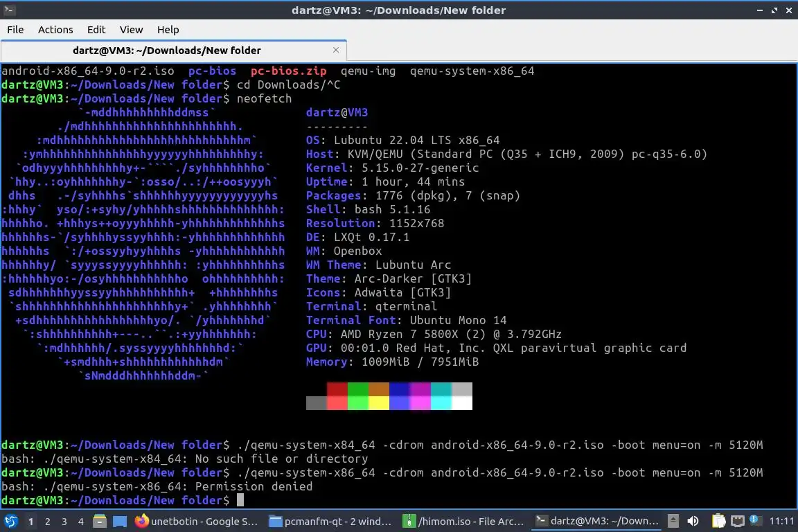Viewport: 798px width, 532px height.
Task: Click the DE: LXQt 0.17.1 line
Action: 357,237
